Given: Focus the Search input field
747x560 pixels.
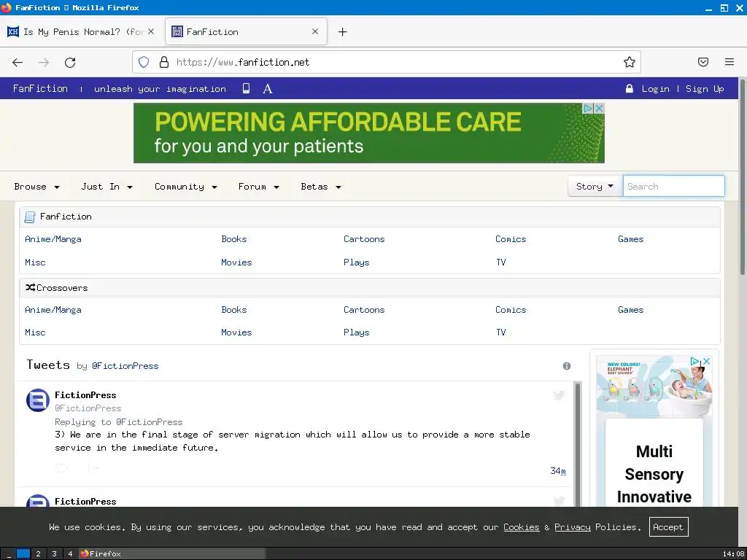Looking at the screenshot, I should coord(673,186).
